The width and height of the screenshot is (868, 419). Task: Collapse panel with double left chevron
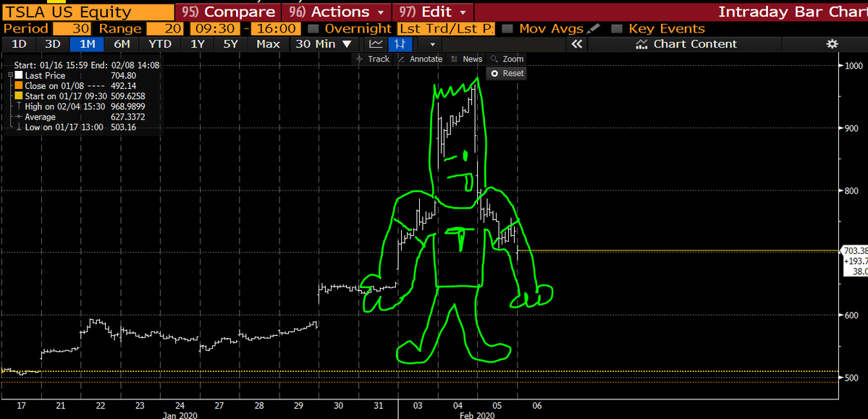(577, 44)
